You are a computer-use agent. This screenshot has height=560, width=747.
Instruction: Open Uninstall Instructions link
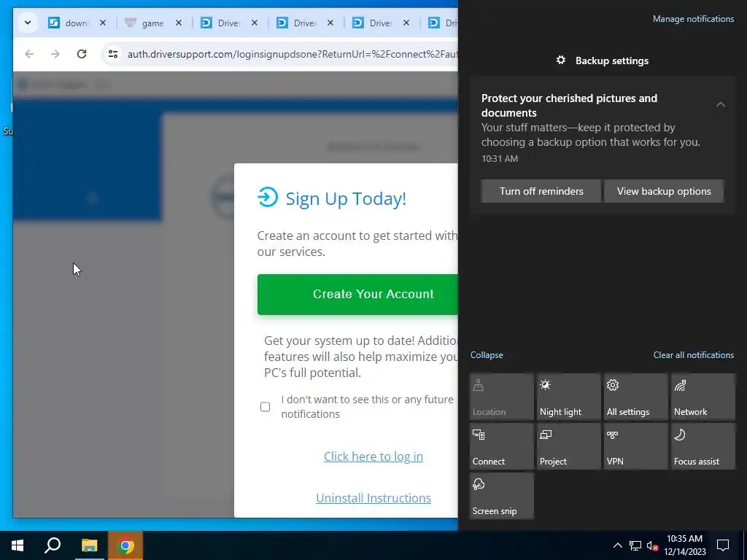(373, 497)
